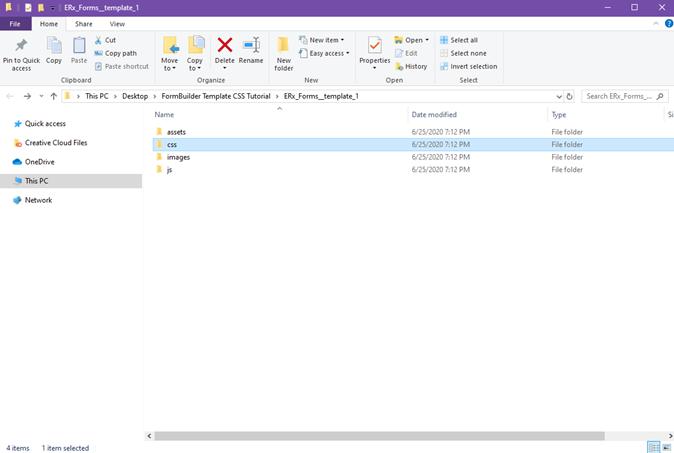Select the images folder in the list
674x453 pixels.
pyautogui.click(x=178, y=157)
